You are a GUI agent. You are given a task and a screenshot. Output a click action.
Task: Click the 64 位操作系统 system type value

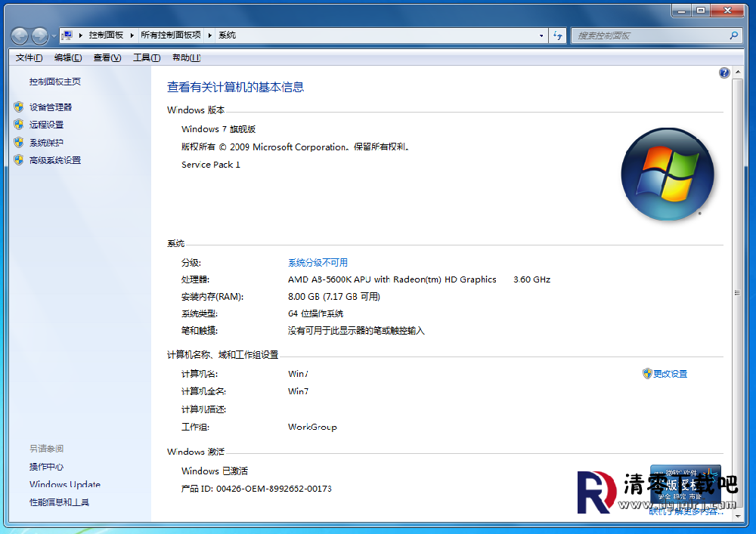pos(316,313)
